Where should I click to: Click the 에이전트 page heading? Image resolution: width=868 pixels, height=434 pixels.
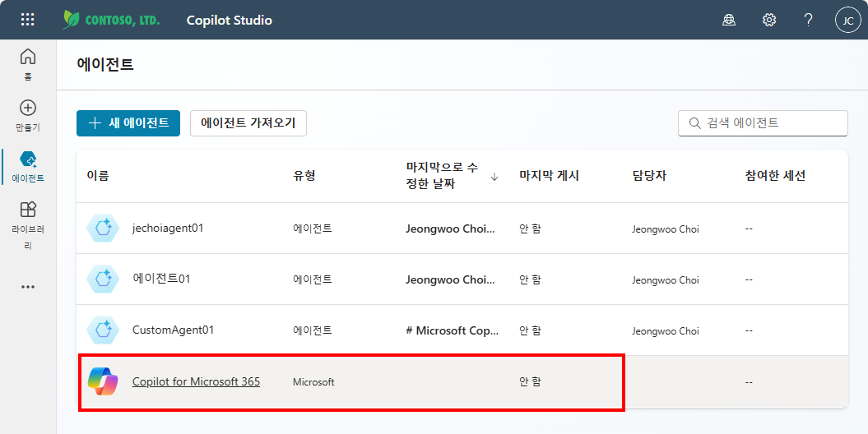[x=105, y=65]
